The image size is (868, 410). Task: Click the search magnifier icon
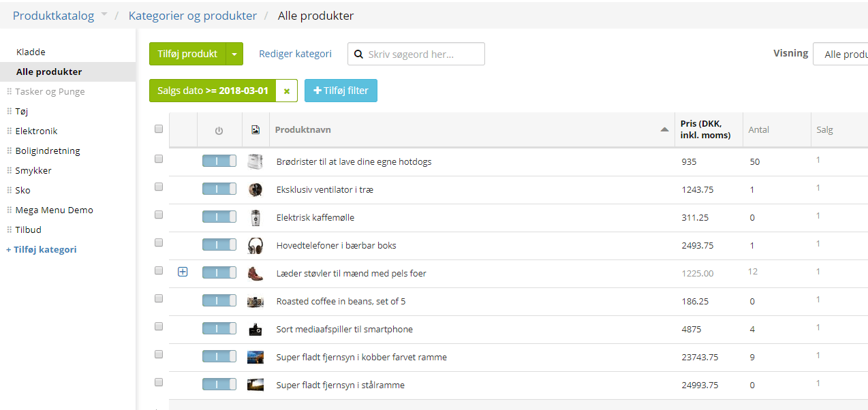(358, 54)
